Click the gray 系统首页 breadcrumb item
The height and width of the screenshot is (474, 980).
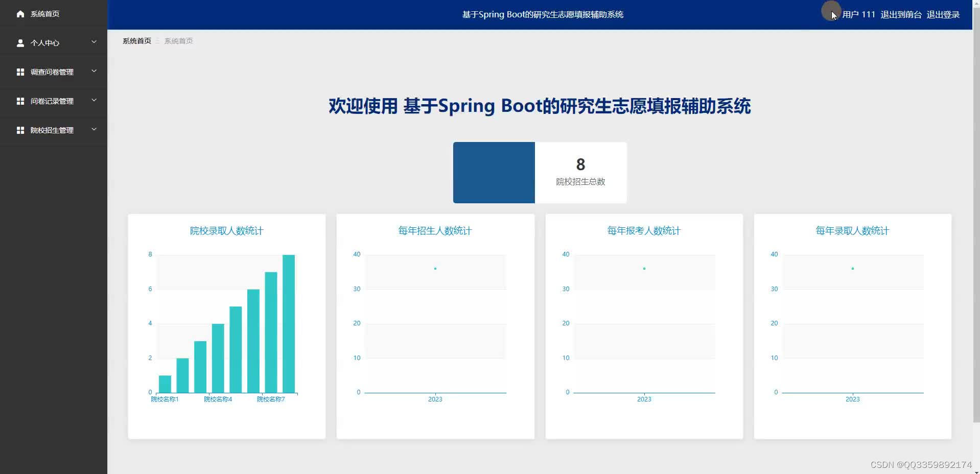(x=178, y=41)
